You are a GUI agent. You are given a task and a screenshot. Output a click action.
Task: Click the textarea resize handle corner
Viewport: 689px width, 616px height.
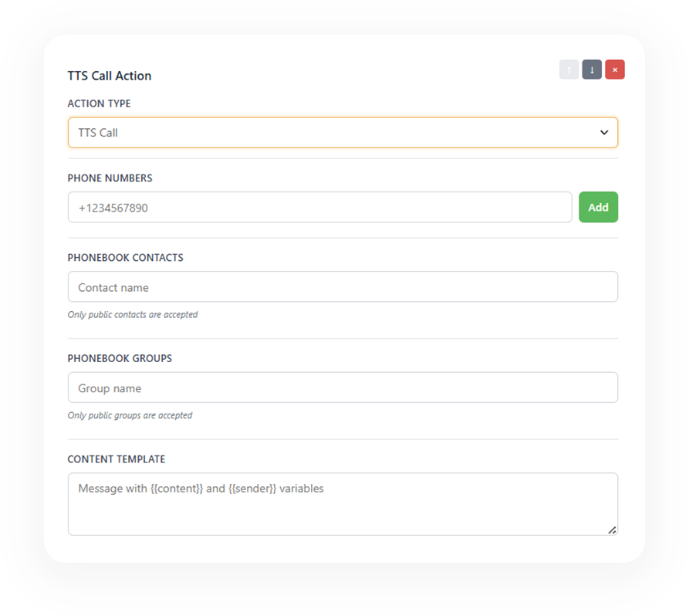tap(612, 530)
